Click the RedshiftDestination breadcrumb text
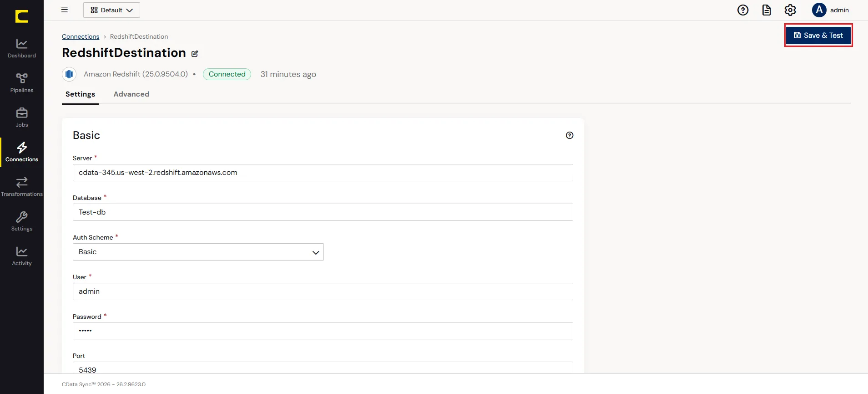The image size is (868, 394). coord(139,36)
